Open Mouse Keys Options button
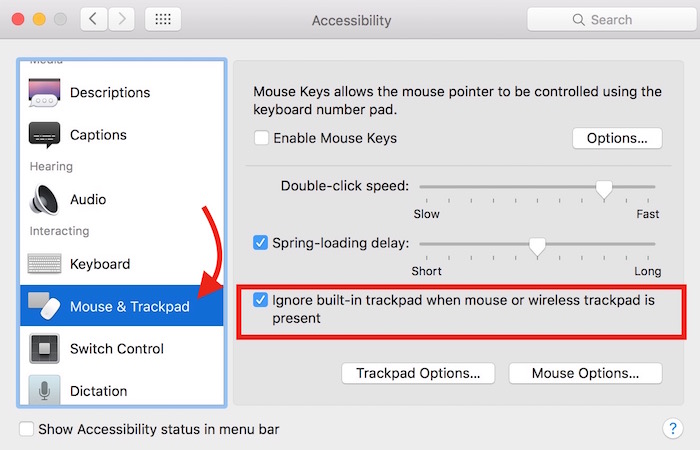The width and height of the screenshot is (700, 450). pos(617,138)
